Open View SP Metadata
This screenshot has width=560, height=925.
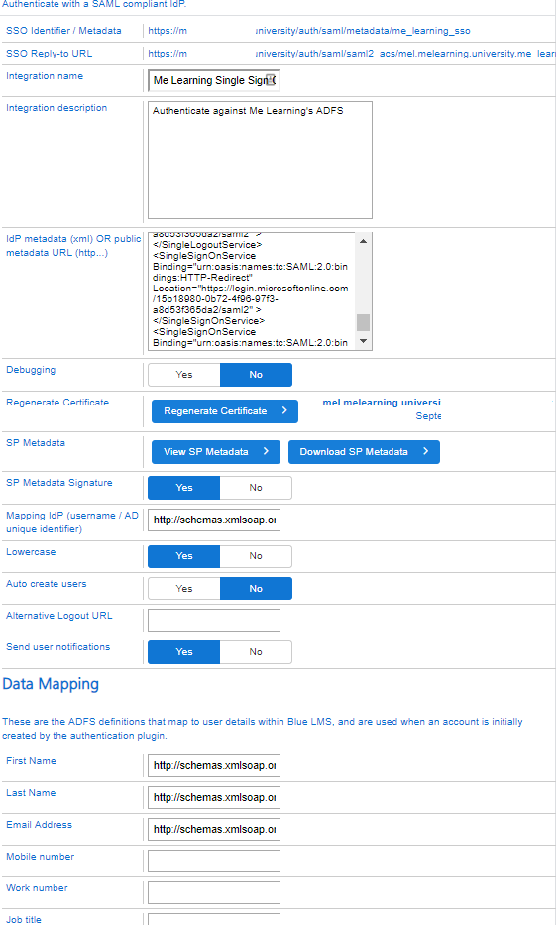tap(216, 452)
